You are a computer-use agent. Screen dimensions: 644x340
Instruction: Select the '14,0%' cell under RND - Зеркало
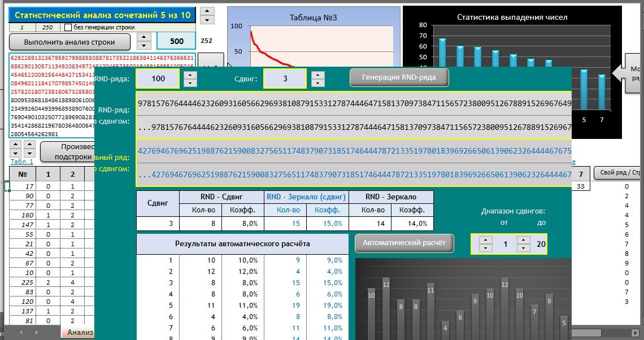(412, 224)
